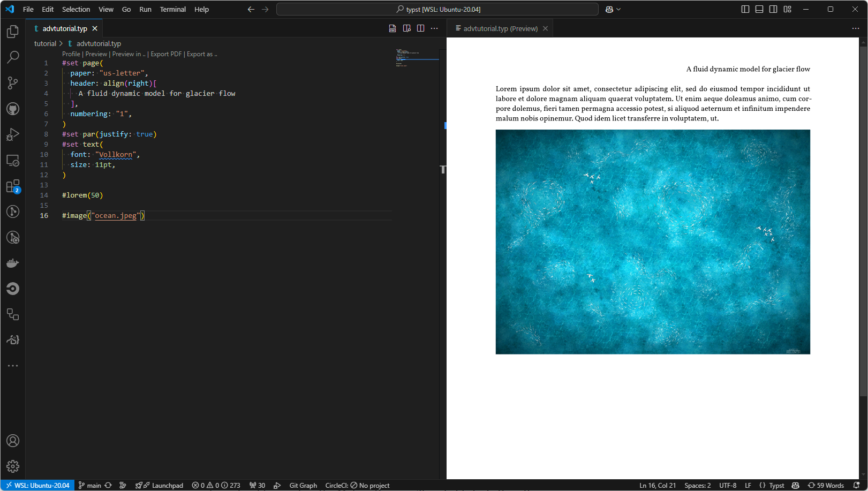
Task: Open Search in the activity bar
Action: (13, 57)
